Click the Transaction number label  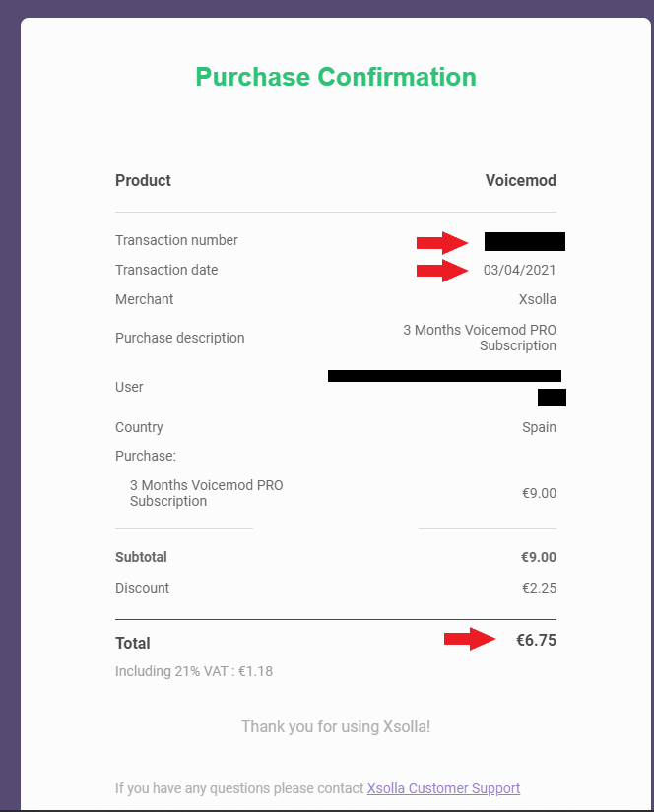coord(176,240)
